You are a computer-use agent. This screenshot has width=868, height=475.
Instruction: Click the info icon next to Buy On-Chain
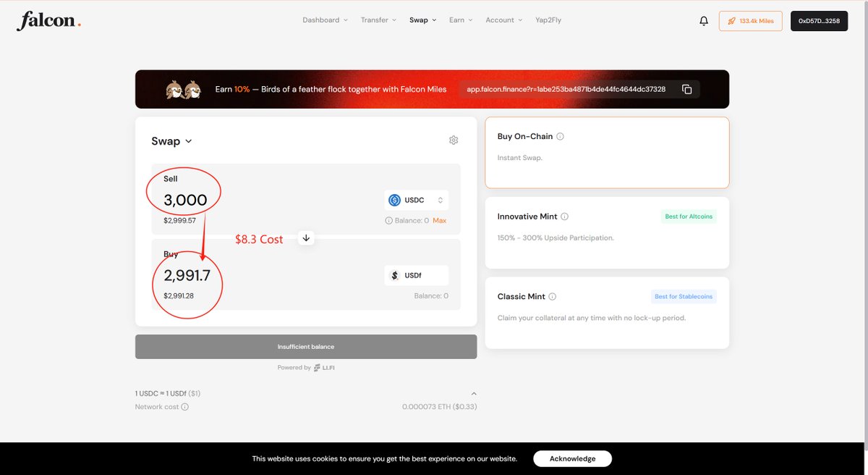point(561,136)
